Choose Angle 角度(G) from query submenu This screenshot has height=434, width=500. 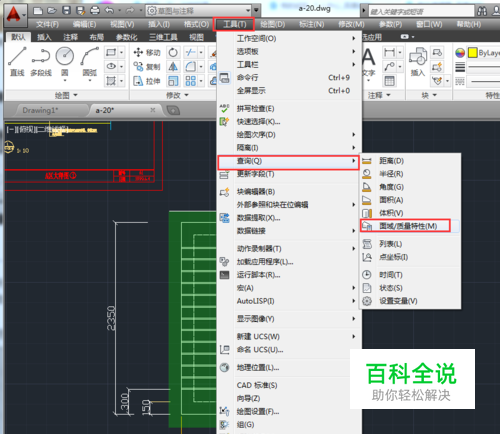point(411,187)
